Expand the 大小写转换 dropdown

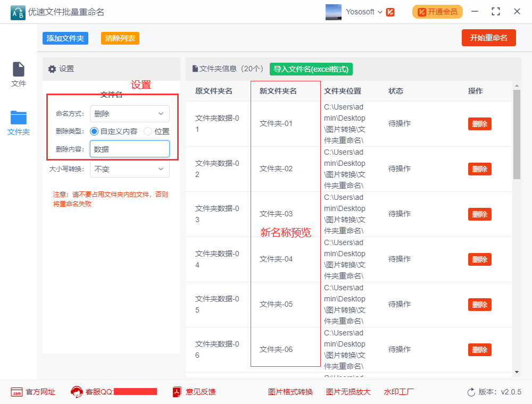click(x=129, y=169)
